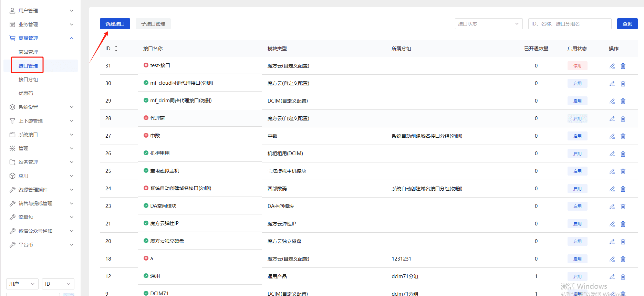The image size is (644, 296).
Task: Click 1231231 group cell in row 18
Action: 401,259
